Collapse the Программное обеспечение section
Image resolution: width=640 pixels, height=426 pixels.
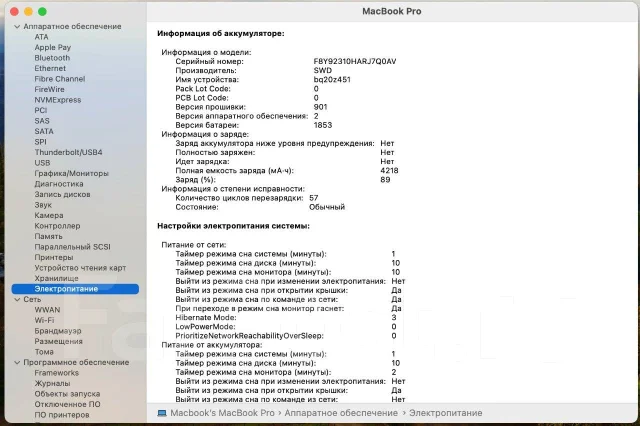(17, 362)
